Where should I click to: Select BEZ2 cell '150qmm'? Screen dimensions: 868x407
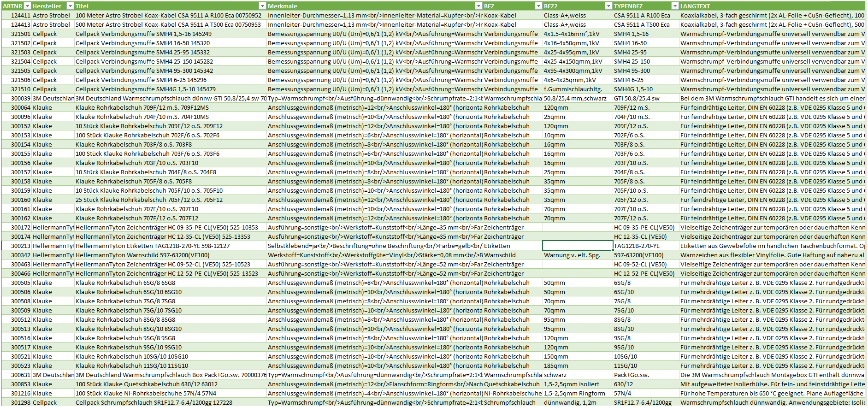click(x=578, y=356)
